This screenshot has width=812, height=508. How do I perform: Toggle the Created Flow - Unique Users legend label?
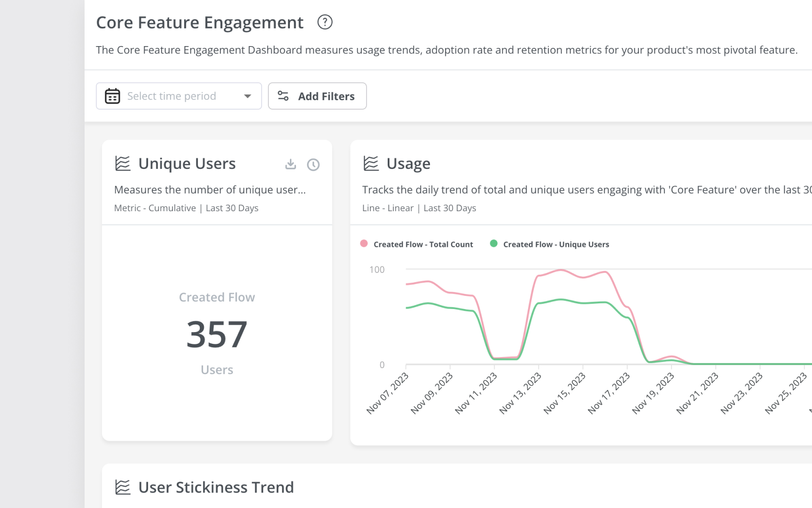(555, 244)
